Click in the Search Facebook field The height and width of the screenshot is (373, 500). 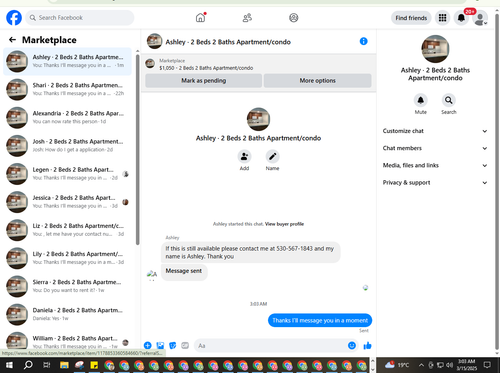click(80, 18)
